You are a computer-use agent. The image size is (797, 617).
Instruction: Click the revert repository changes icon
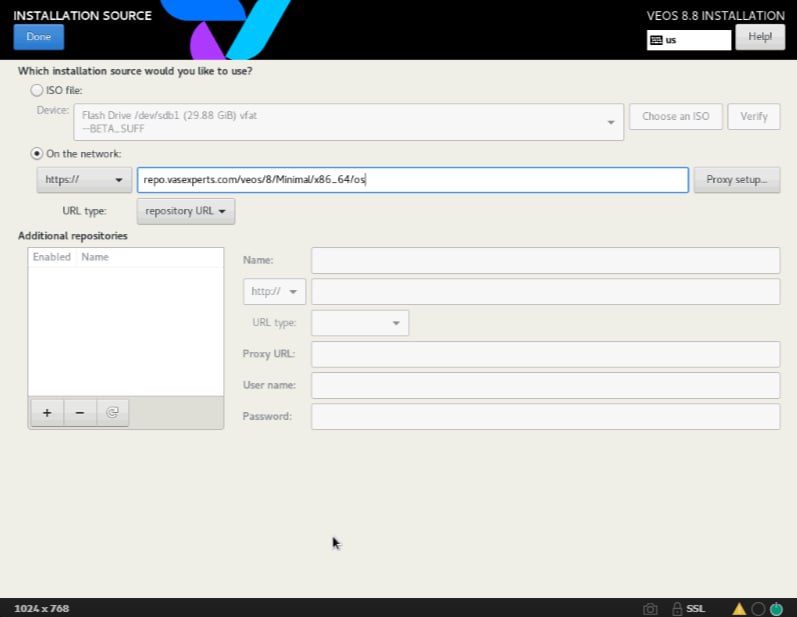112,413
